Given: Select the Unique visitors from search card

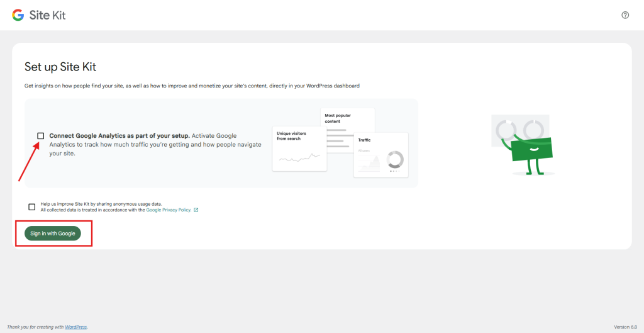Looking at the screenshot, I should tap(299, 149).
